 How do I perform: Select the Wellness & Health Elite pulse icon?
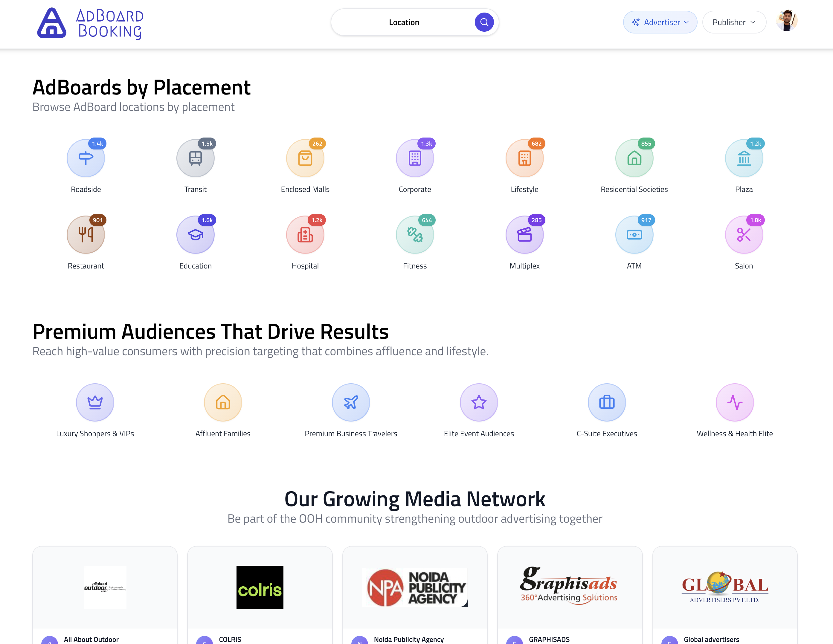click(735, 402)
